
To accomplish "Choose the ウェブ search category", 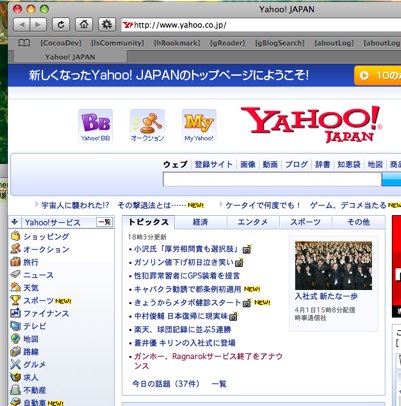I will [x=175, y=164].
